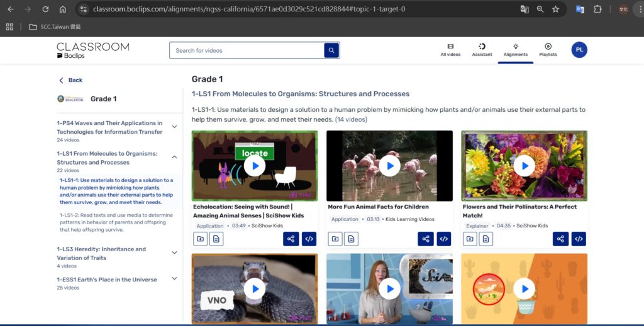
Task: Open transcript icon for Echolocation video
Action: pos(216,239)
